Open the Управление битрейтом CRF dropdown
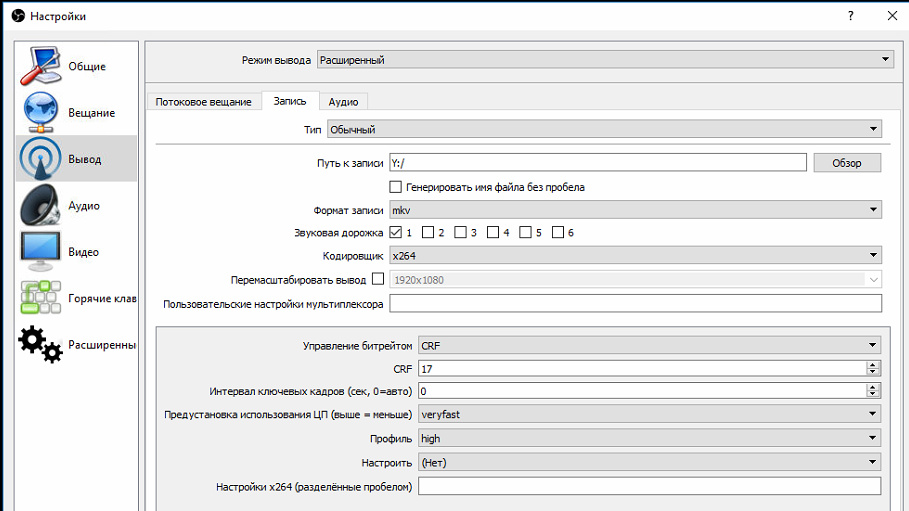Screen dimensions: 909x511 coord(650,345)
